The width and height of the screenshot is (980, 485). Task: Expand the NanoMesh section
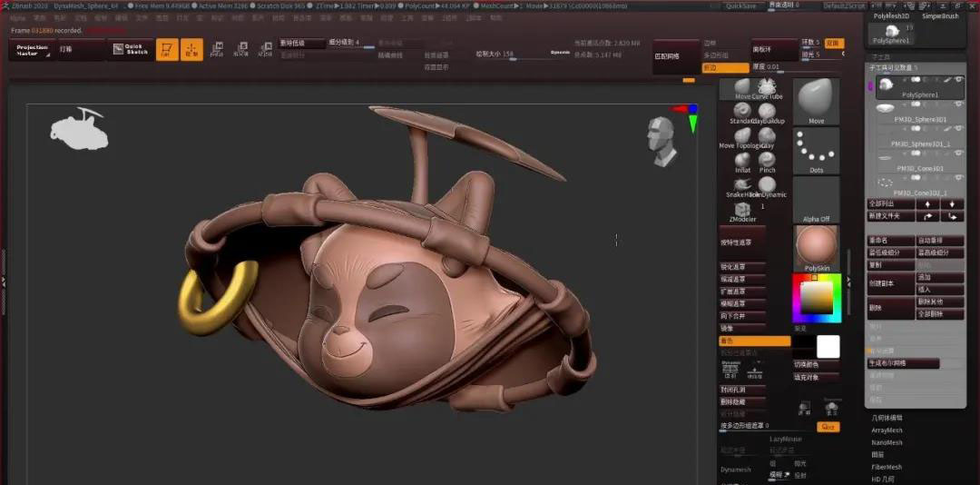887,442
